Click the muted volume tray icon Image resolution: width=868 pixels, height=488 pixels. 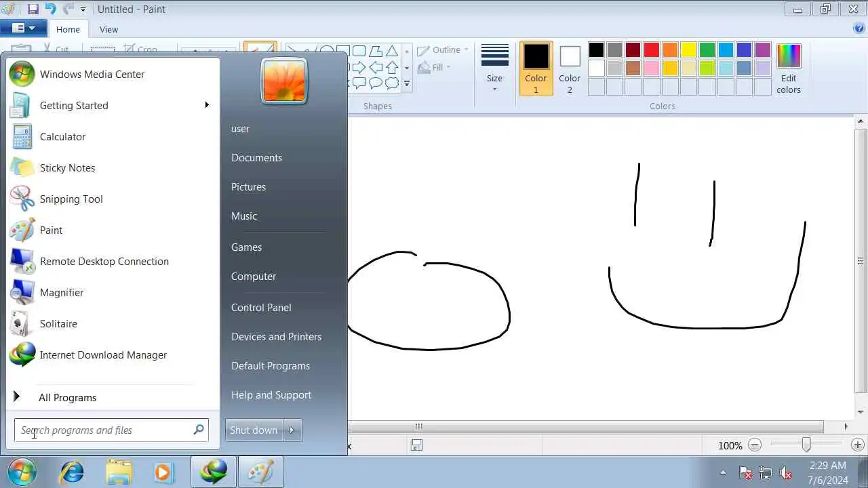(x=786, y=472)
